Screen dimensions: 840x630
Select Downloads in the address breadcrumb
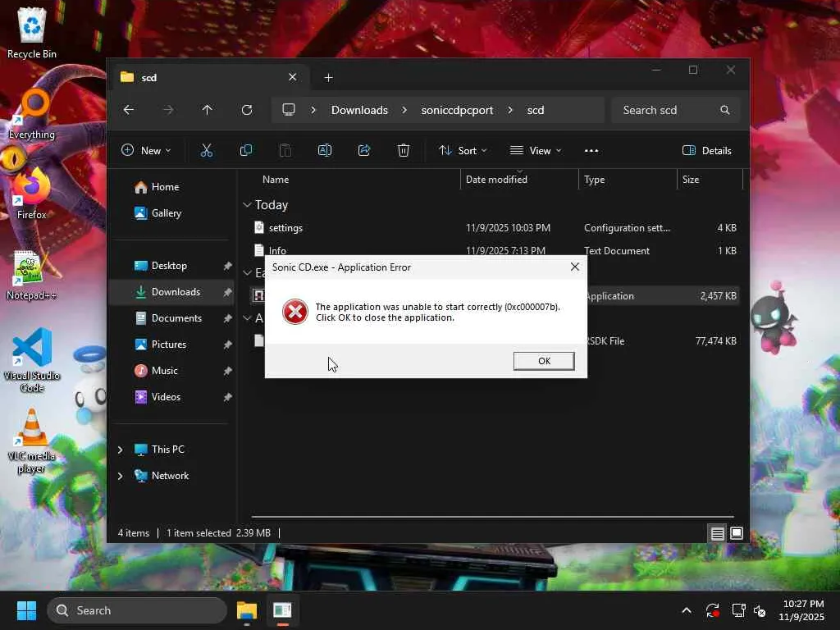(359, 110)
